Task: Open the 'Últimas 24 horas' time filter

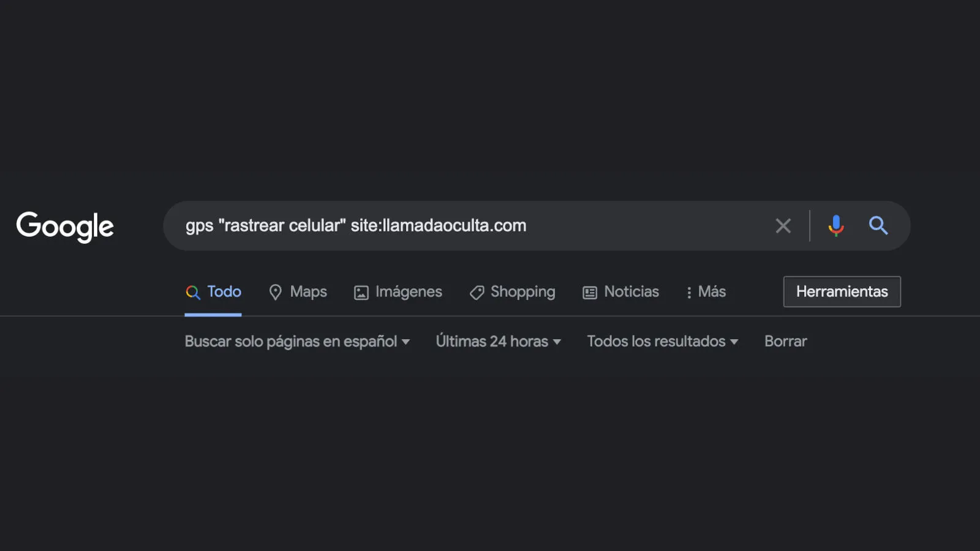Action: [492, 342]
